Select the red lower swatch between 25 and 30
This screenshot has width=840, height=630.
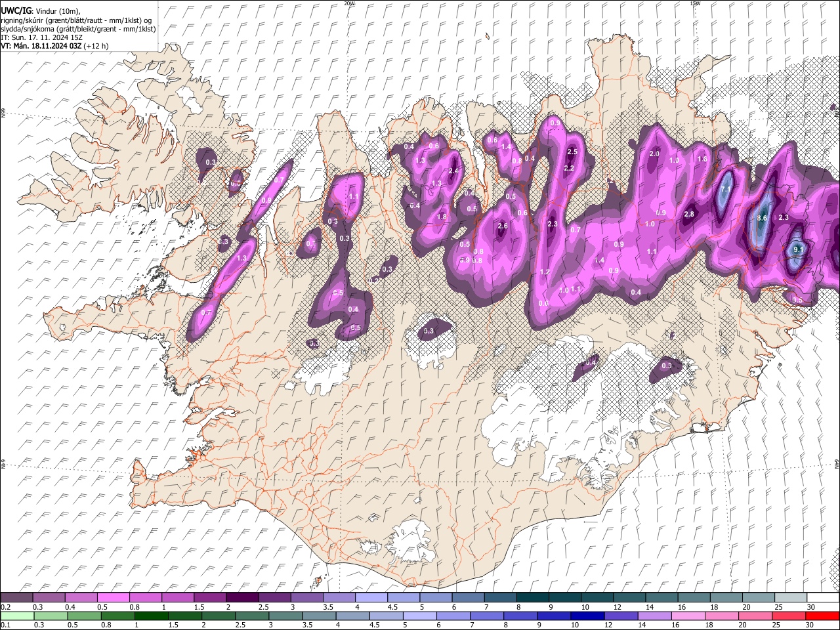pyautogui.click(x=790, y=616)
